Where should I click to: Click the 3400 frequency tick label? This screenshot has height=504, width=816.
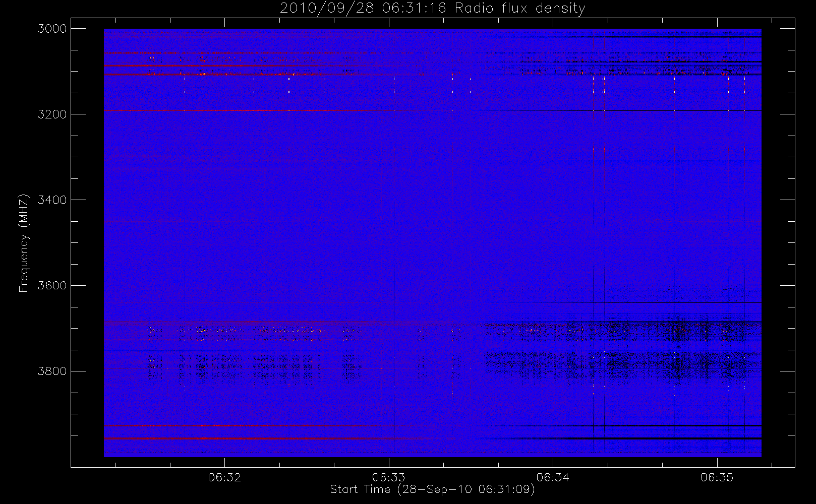point(52,200)
